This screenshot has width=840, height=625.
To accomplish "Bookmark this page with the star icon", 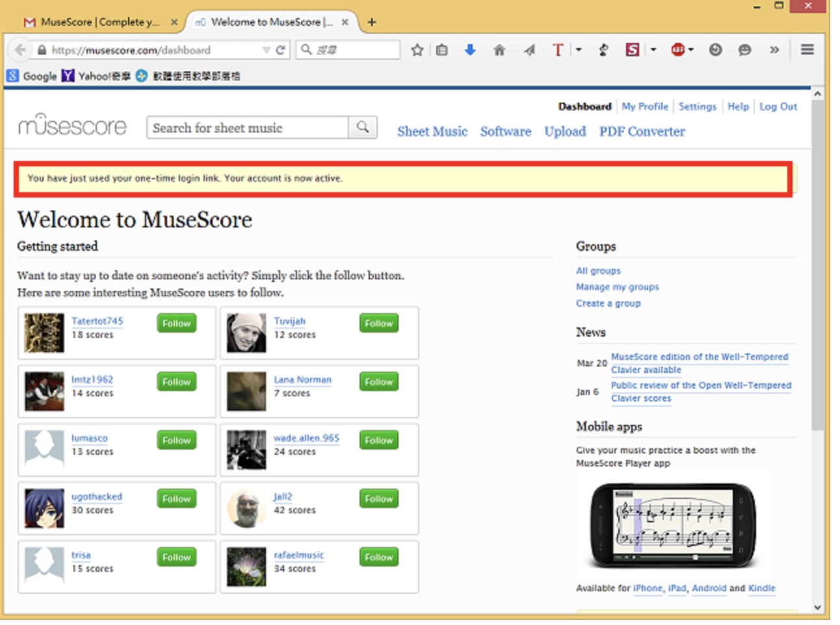I will (x=417, y=50).
